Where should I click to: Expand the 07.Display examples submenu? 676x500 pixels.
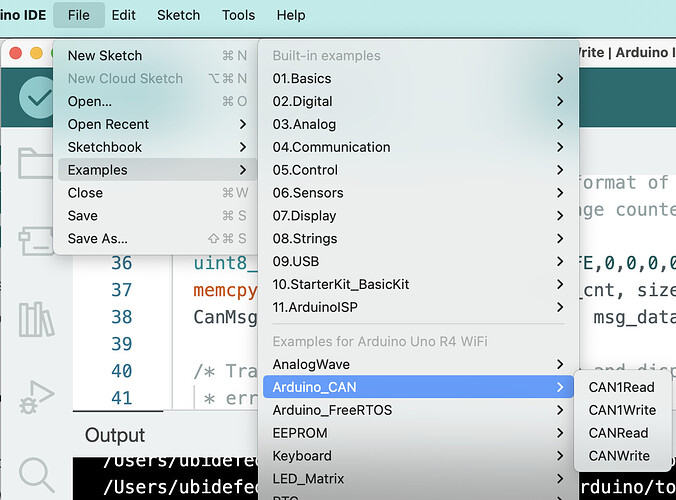(418, 216)
